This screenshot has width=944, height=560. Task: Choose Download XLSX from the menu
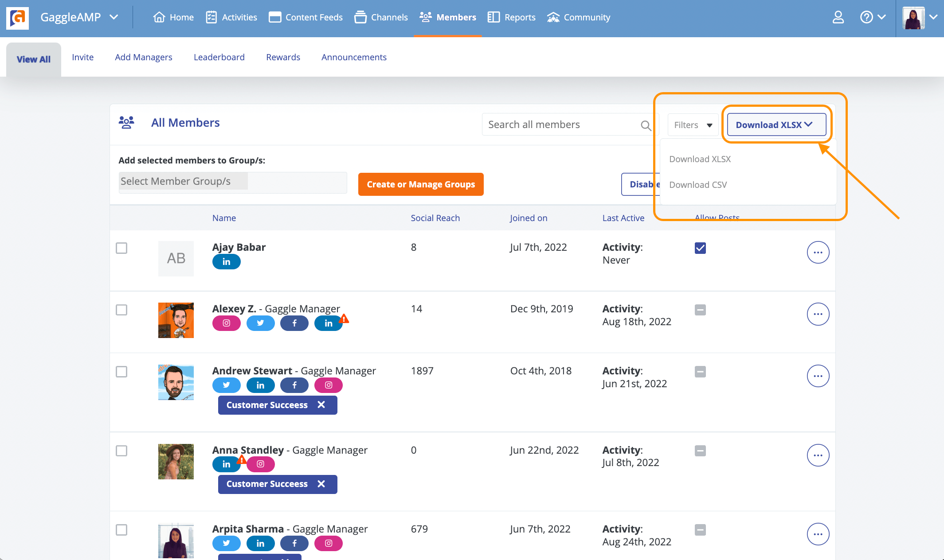700,159
